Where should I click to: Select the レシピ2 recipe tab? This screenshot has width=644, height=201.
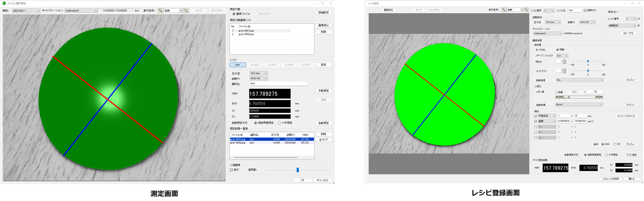click(x=255, y=65)
